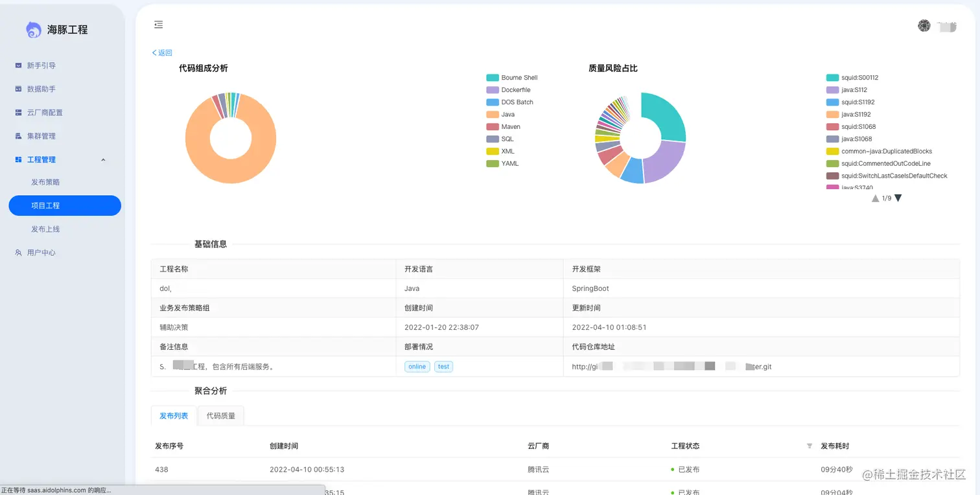This screenshot has height=495, width=980.
Task: Go to 云厂商配置 in the sidebar
Action: tap(45, 113)
